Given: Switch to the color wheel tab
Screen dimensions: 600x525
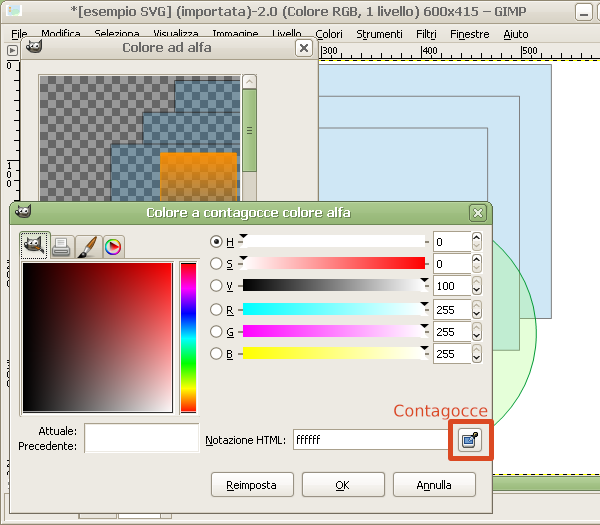Looking at the screenshot, I should click(x=112, y=245).
